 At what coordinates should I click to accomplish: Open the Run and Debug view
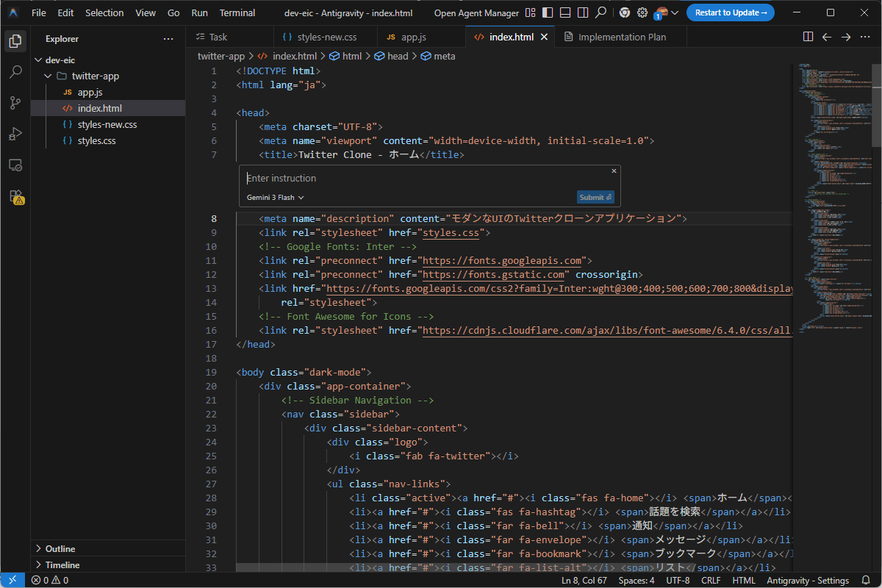tap(15, 134)
